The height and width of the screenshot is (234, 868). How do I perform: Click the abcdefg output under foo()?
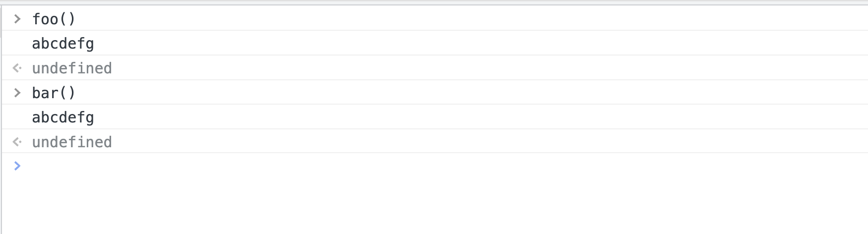click(x=63, y=44)
